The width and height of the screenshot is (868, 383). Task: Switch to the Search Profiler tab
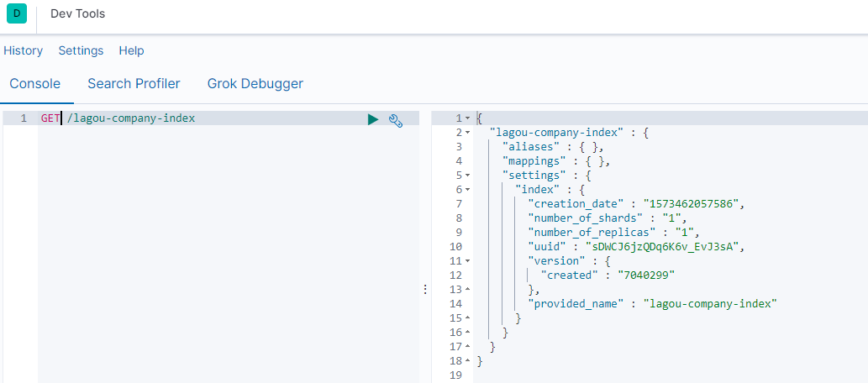pos(134,83)
